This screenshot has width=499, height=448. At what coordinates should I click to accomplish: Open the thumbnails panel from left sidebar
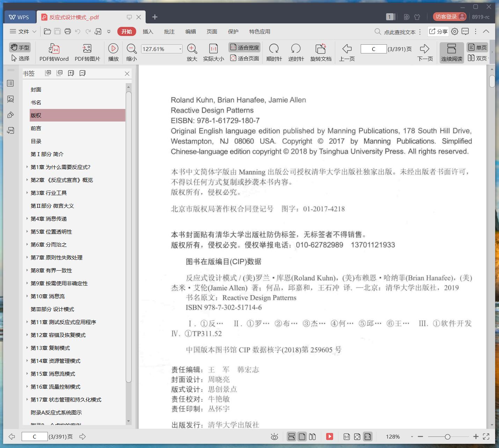[x=10, y=99]
